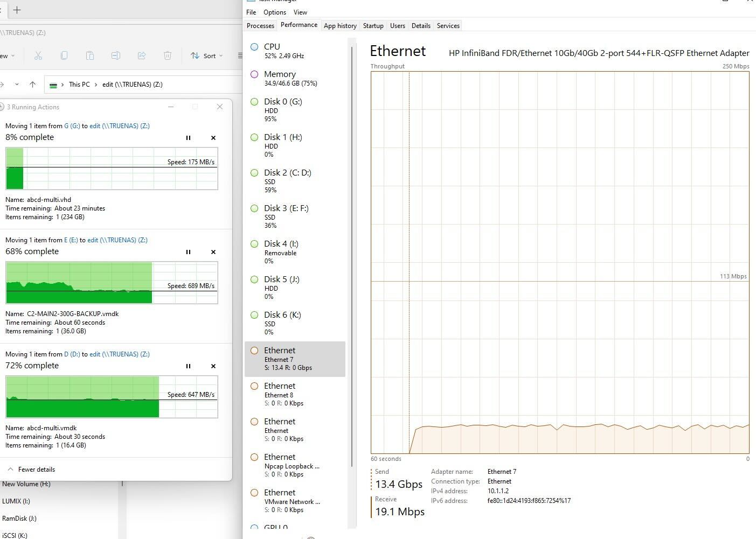Screen dimensions: 756x539
Task: Pause the abcd-multi.vhd transfer
Action: pyautogui.click(x=188, y=138)
